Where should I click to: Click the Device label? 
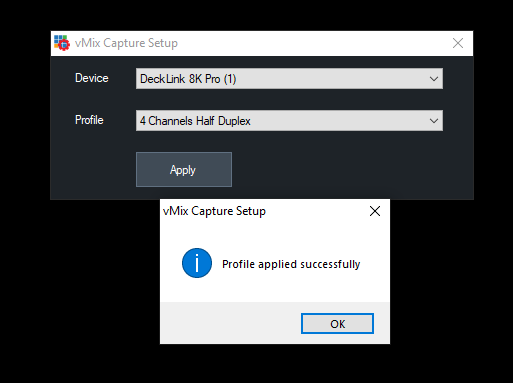pos(92,78)
